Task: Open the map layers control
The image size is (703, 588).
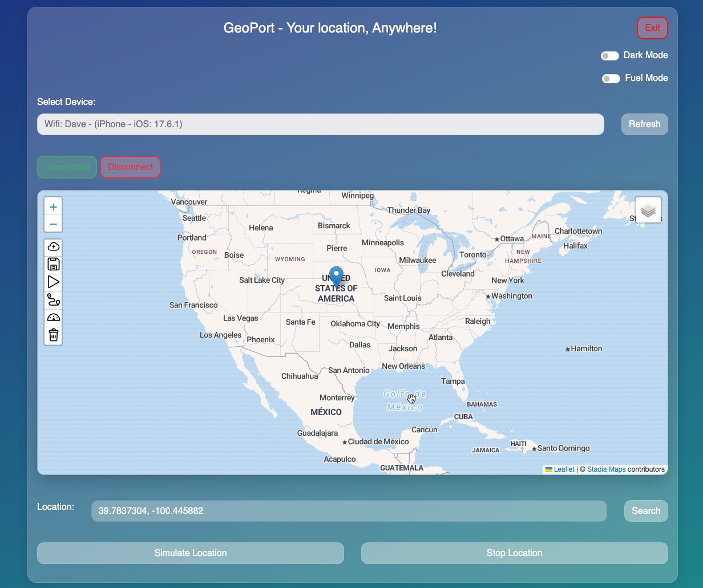Action: (648, 210)
